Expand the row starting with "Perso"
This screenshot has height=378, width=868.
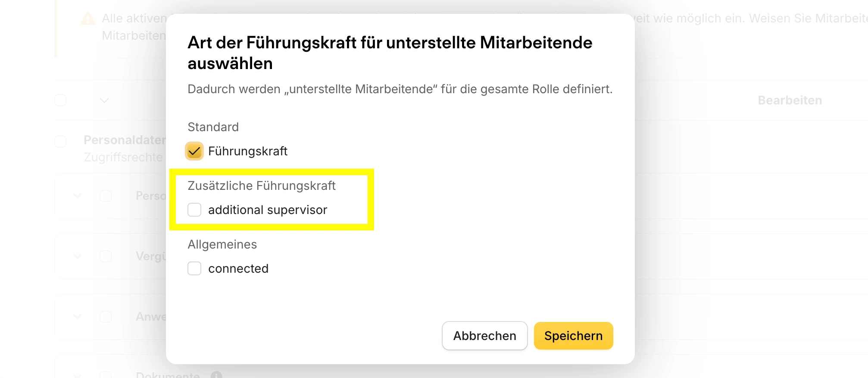[78, 196]
